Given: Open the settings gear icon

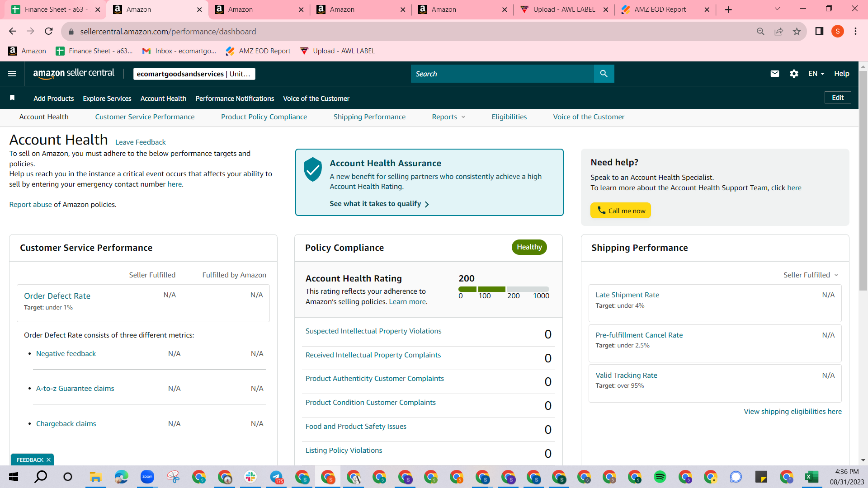Looking at the screenshot, I should (x=794, y=74).
